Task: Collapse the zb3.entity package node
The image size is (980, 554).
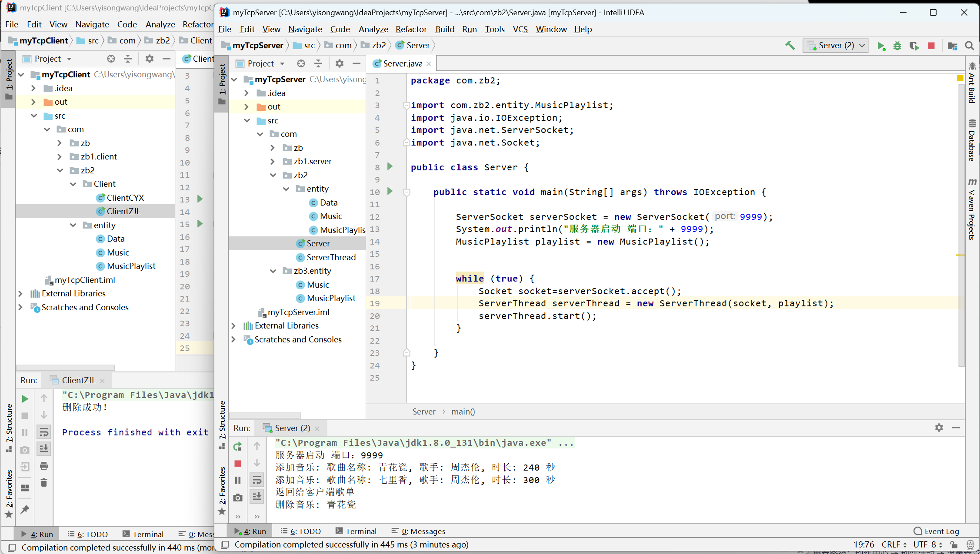Action: [x=273, y=271]
